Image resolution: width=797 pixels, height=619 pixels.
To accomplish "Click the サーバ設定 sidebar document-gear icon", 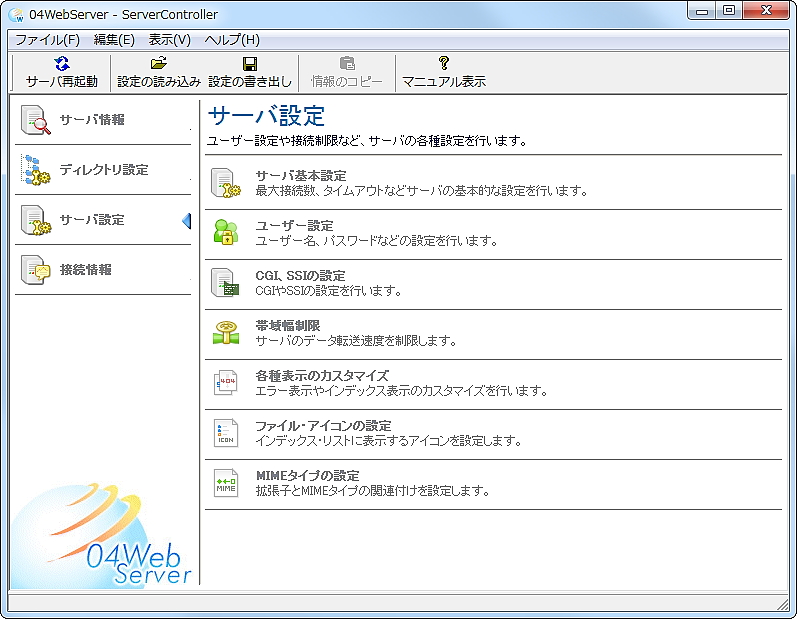I will point(36,220).
